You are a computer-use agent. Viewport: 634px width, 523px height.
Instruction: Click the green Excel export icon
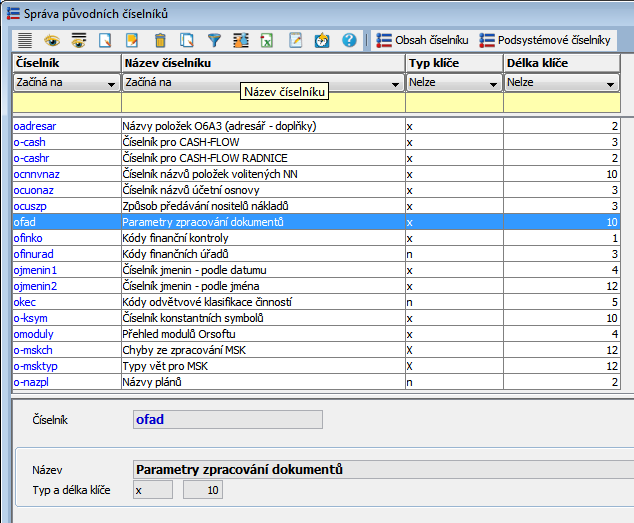click(x=268, y=41)
